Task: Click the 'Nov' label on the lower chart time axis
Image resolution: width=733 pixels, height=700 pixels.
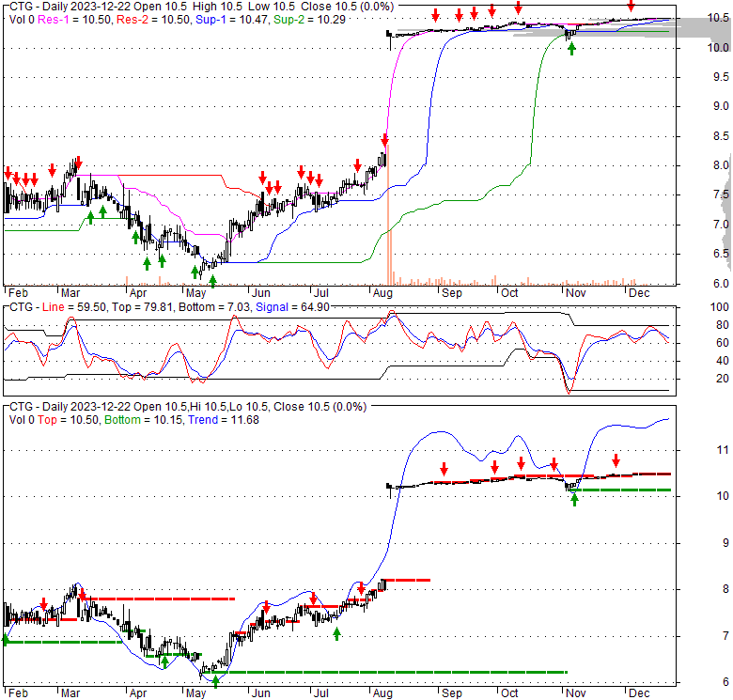Action: [575, 693]
